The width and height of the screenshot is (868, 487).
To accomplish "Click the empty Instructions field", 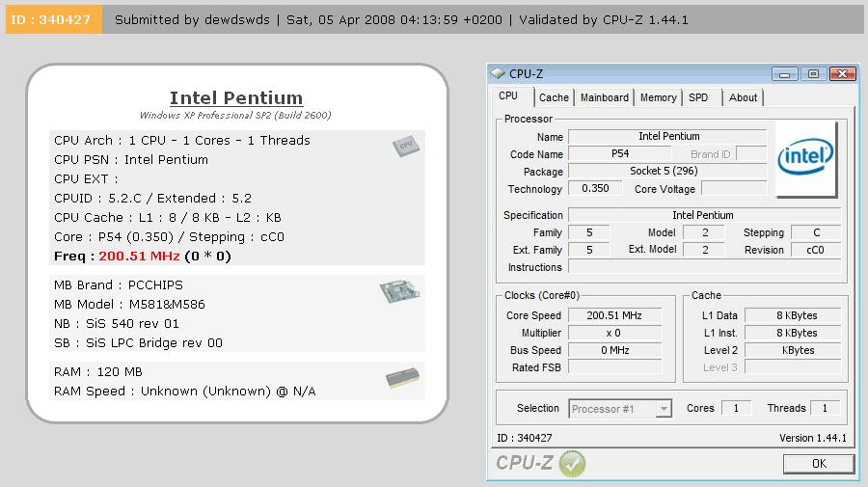I will coord(705,267).
